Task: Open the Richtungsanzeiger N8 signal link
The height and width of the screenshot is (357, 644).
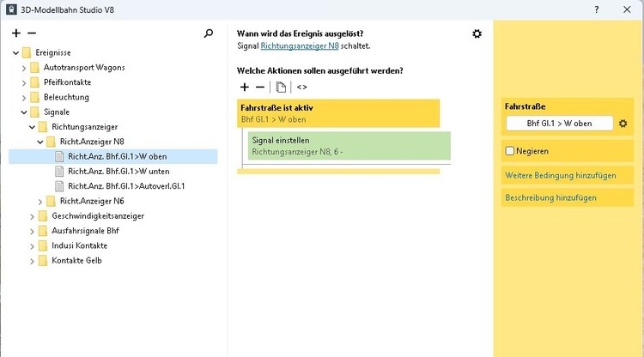Action: coord(300,46)
